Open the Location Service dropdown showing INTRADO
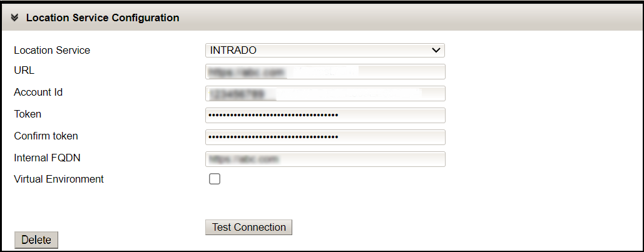 [x=324, y=51]
